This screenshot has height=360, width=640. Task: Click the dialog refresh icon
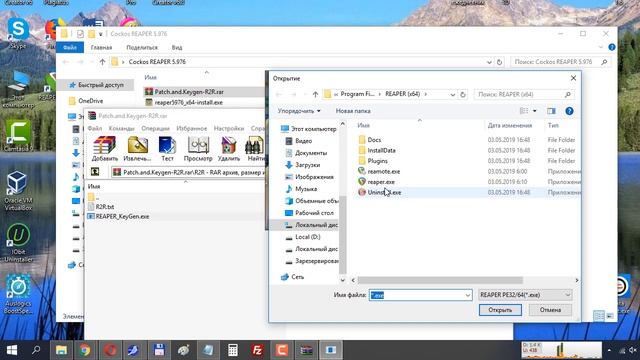tap(463, 94)
